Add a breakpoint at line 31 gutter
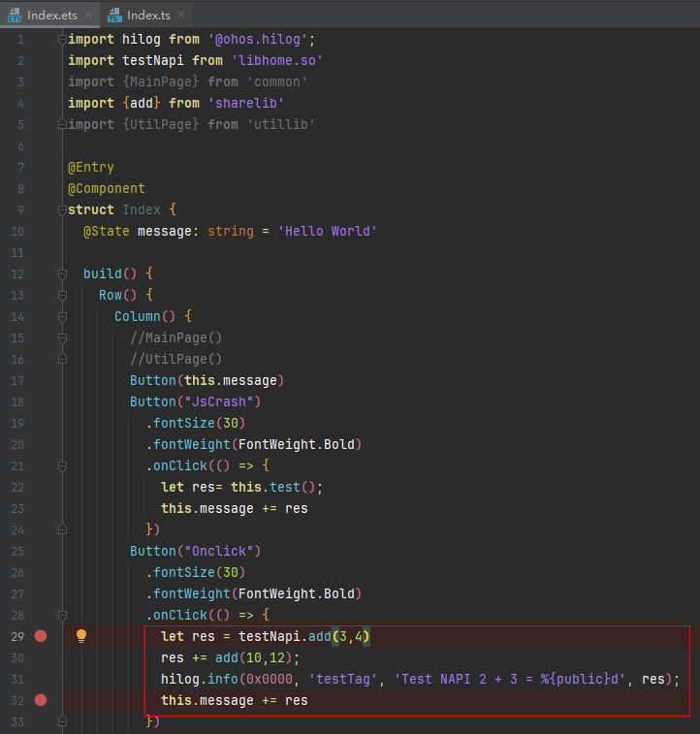Image resolution: width=700 pixels, height=734 pixels. pos(41,679)
